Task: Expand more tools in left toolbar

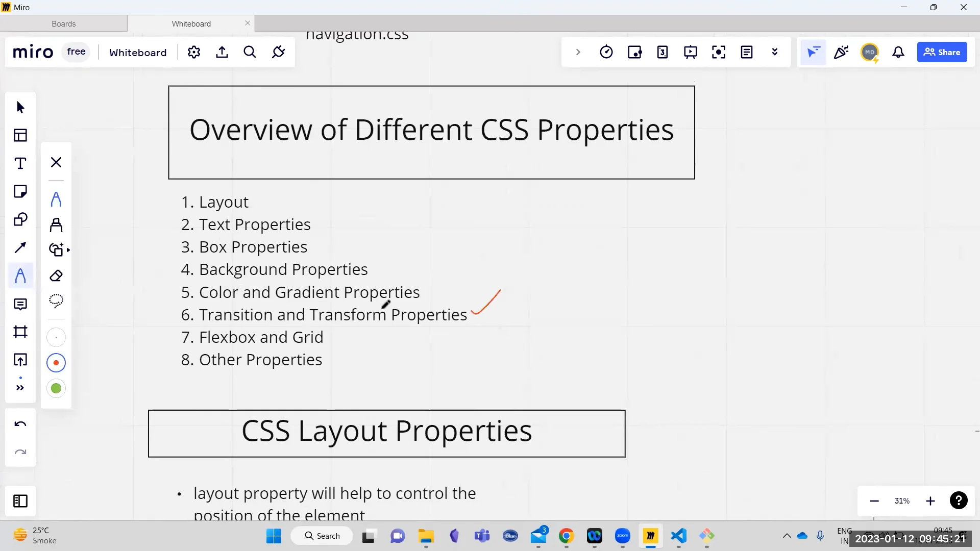Action: (x=20, y=388)
